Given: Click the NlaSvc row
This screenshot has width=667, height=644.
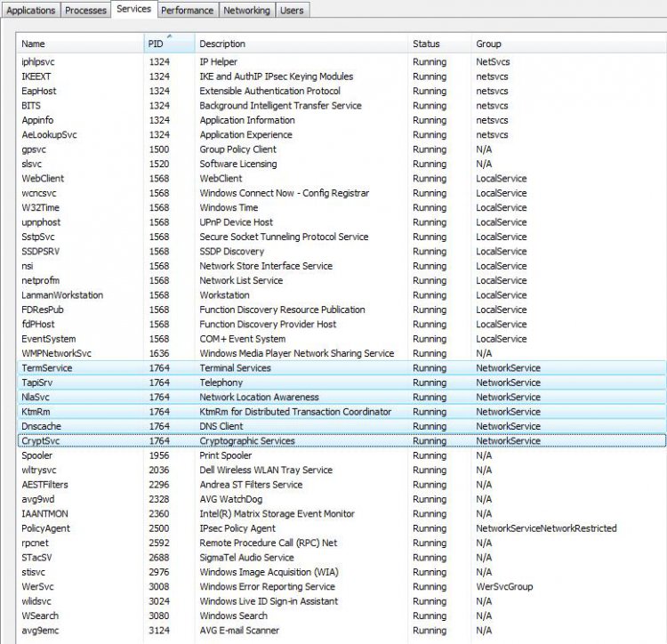Looking at the screenshot, I should pos(342,398).
